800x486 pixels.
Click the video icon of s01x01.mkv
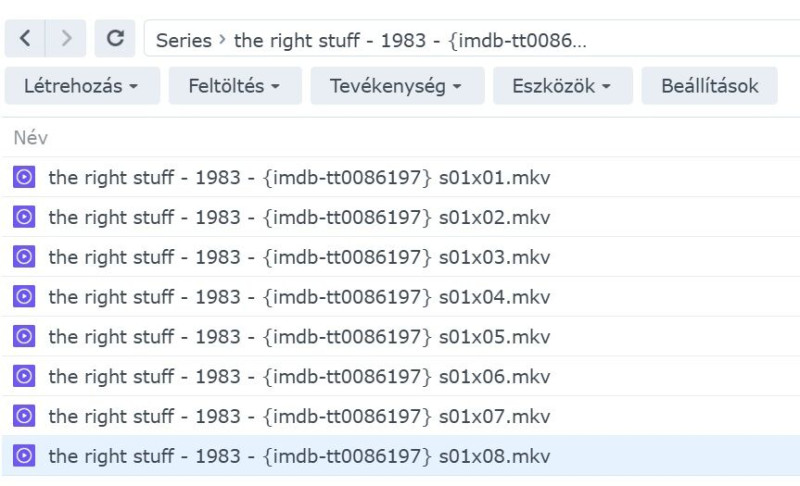coord(24,177)
